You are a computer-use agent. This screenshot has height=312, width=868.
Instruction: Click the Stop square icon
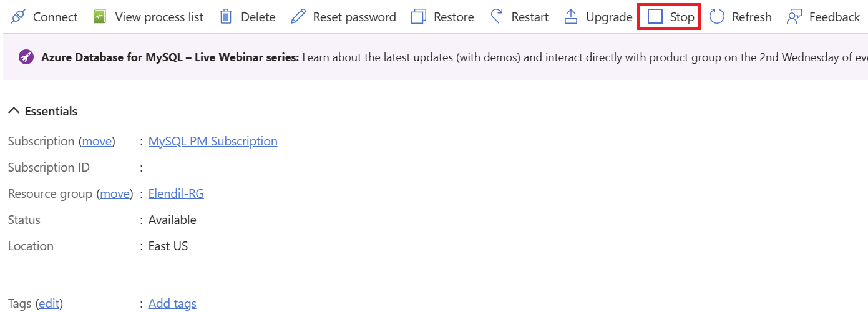(x=655, y=17)
